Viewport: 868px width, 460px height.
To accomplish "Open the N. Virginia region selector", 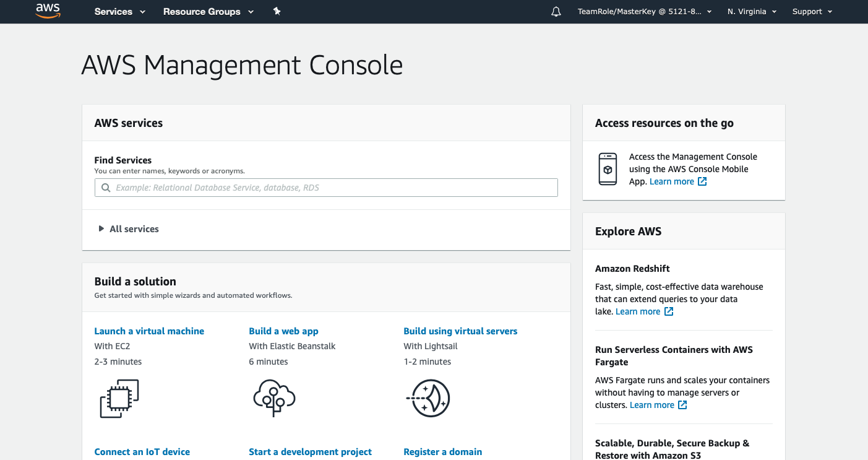I will (x=752, y=12).
